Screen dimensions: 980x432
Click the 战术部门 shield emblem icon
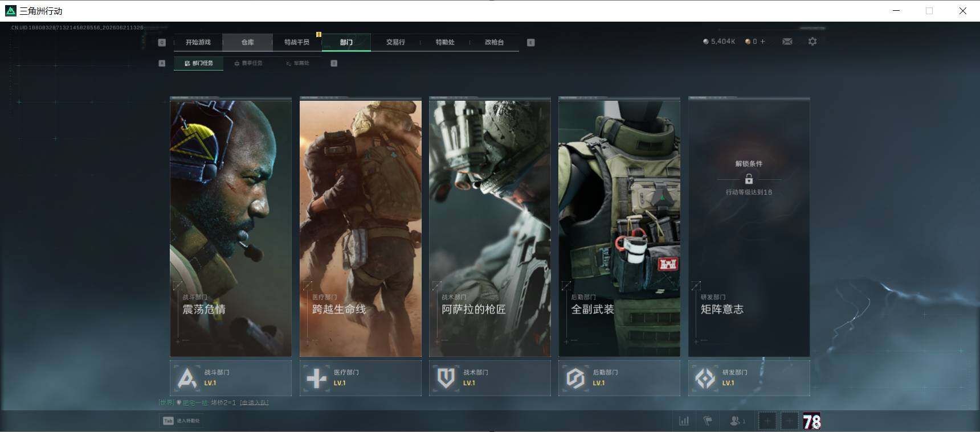446,378
